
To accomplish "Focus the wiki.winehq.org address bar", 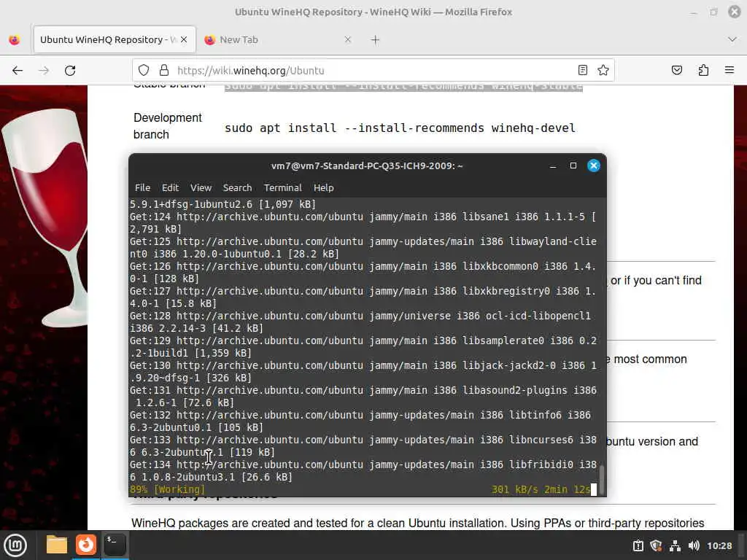I will point(374,71).
